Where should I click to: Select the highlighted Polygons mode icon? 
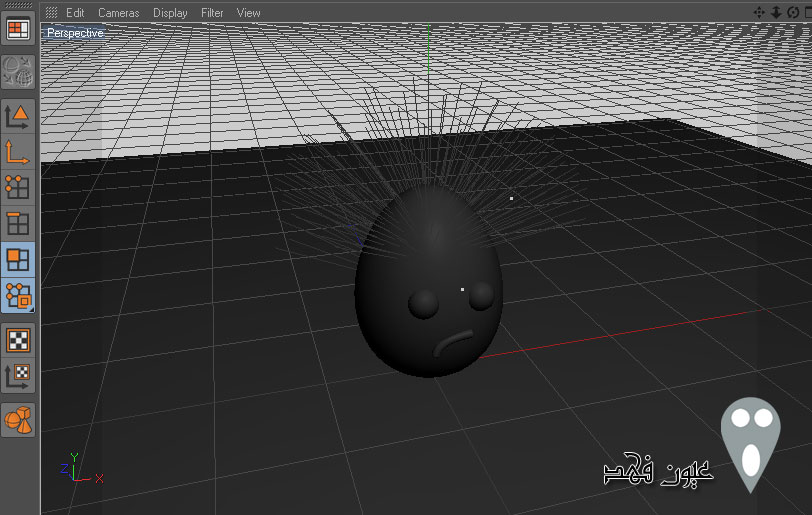pyautogui.click(x=18, y=260)
